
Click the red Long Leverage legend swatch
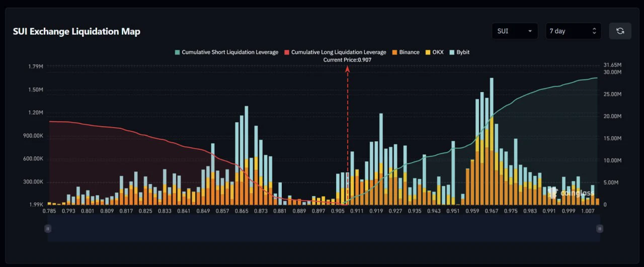point(286,52)
